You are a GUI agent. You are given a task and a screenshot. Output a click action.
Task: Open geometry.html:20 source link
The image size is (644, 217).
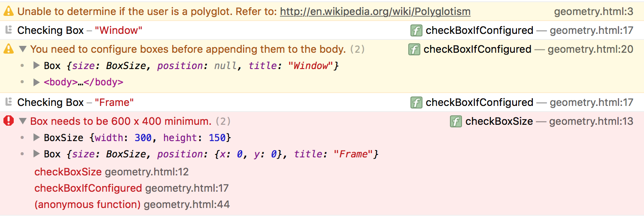590,49
